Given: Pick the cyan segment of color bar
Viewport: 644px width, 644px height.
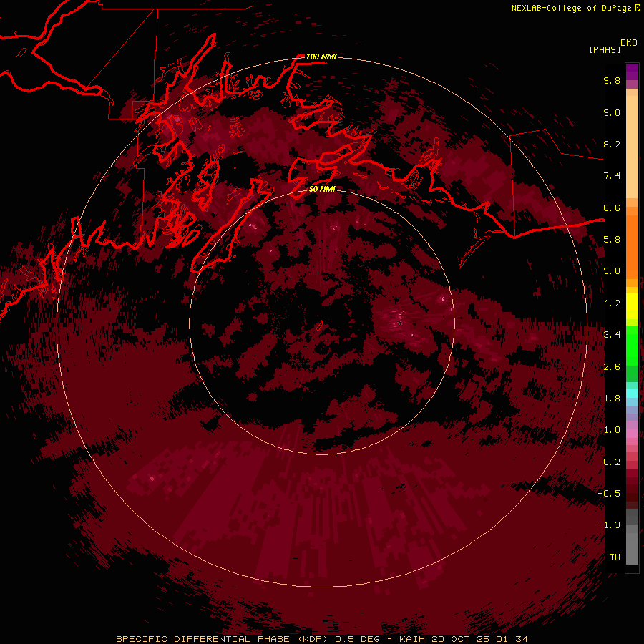Looking at the screenshot, I should 632,394.
